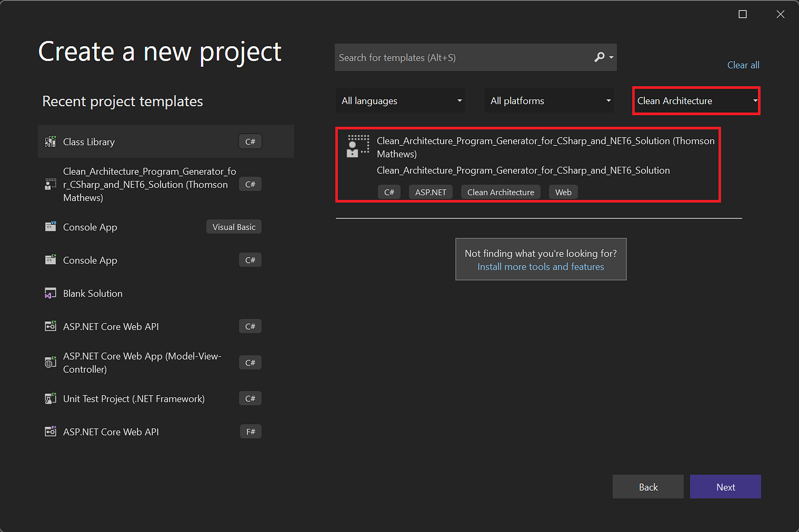Click the Clear all link
Viewport: 799px width, 532px height.
pyautogui.click(x=743, y=65)
